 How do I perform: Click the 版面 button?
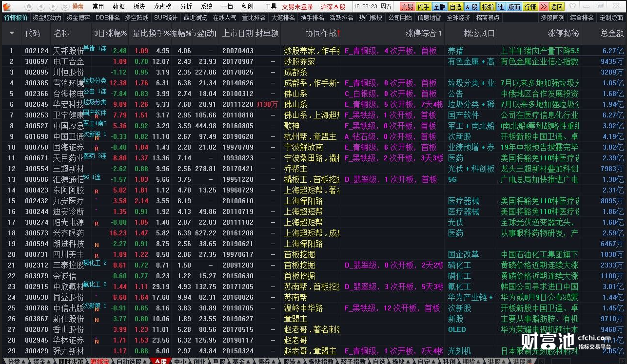[514, 7]
